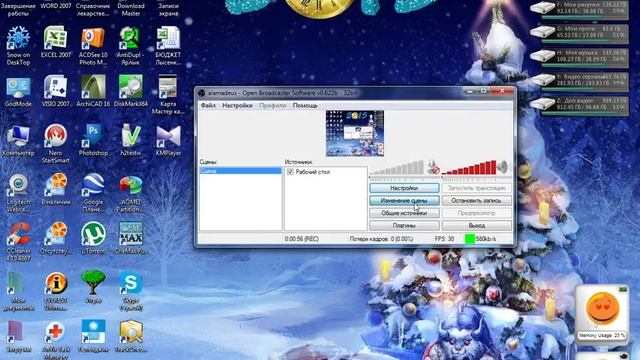Click the FPS: 30 status text
The width and height of the screenshot is (640, 360).
pyautogui.click(x=444, y=239)
